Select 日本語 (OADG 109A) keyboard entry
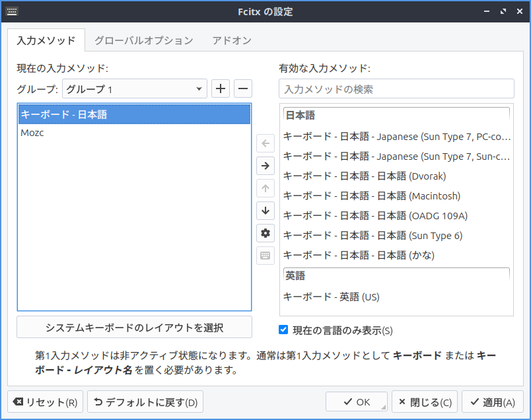 (396, 216)
